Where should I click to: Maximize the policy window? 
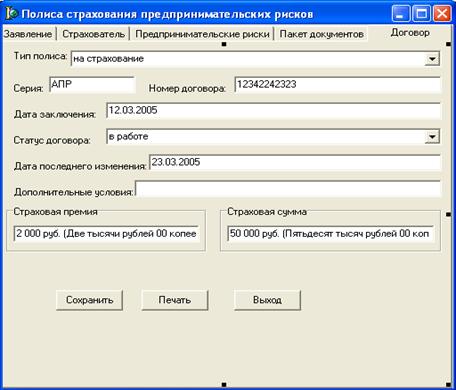[421, 14]
